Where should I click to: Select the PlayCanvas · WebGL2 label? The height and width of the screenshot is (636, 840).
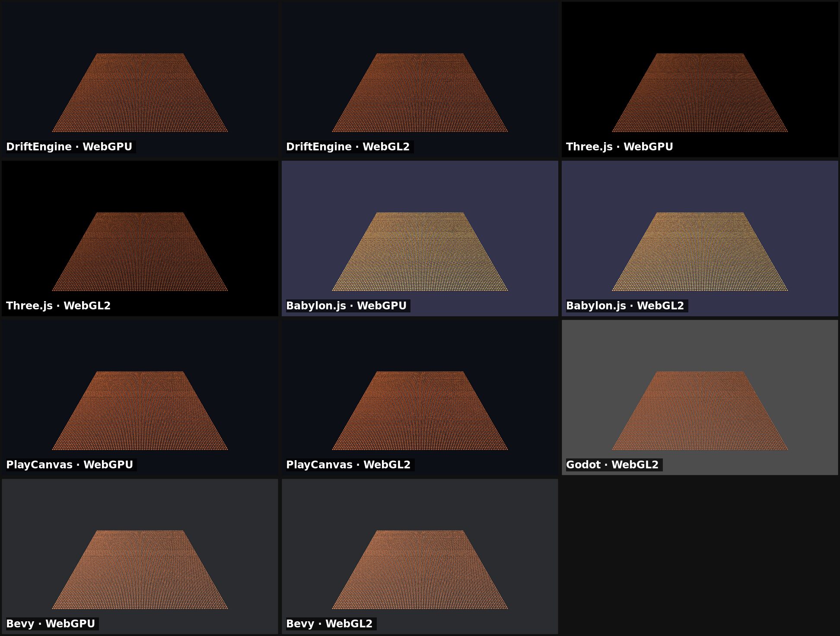coord(348,465)
